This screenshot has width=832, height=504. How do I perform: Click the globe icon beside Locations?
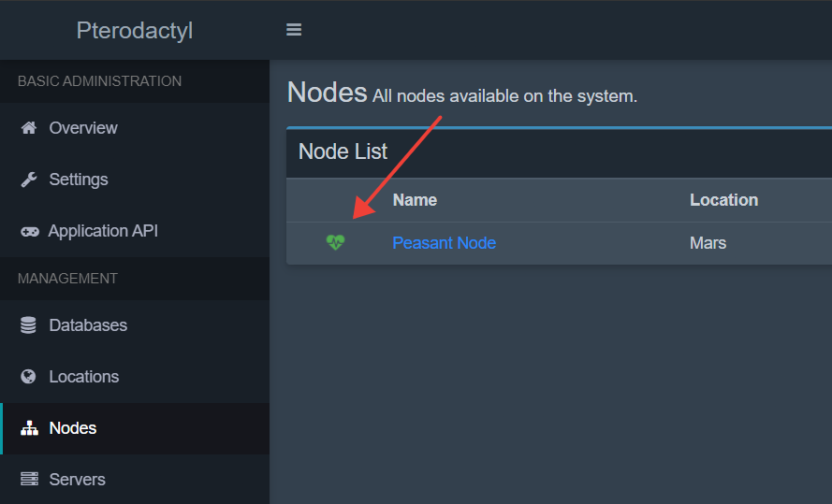click(29, 377)
